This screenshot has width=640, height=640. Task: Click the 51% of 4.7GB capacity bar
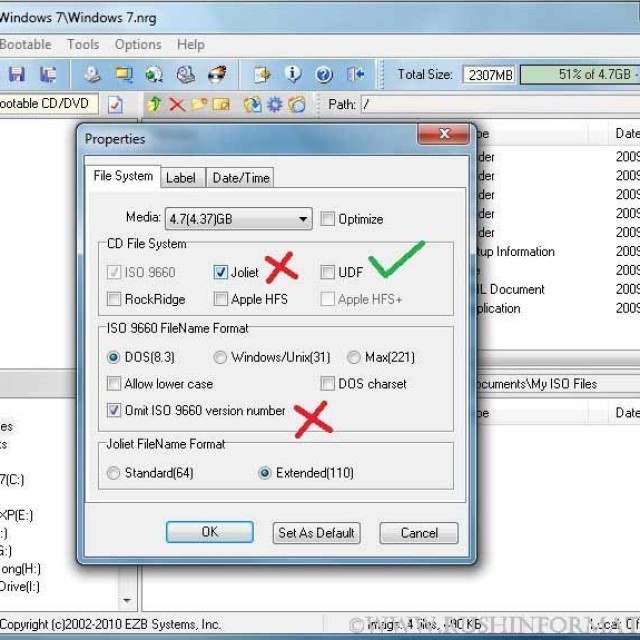(580, 75)
